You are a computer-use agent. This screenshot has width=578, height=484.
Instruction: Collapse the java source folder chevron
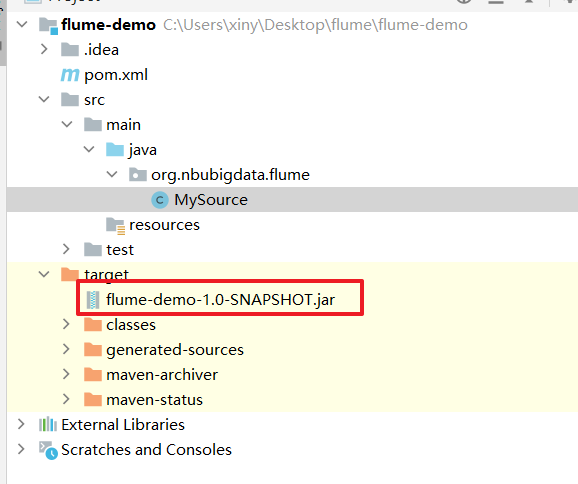click(89, 149)
